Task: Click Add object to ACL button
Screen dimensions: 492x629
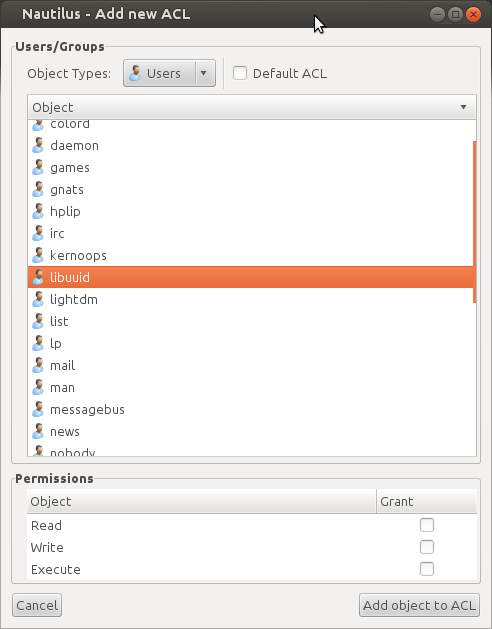Action: point(419,605)
